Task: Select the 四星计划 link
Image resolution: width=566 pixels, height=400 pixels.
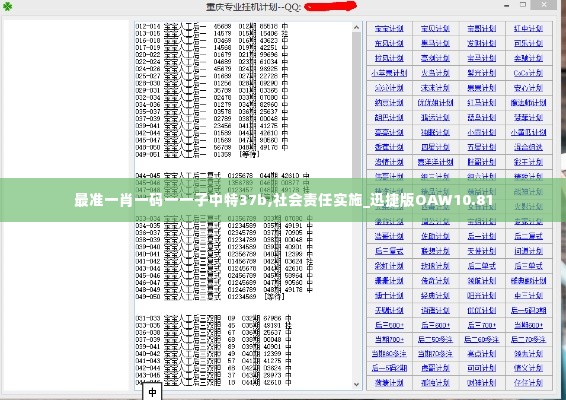Action: tap(435, 147)
